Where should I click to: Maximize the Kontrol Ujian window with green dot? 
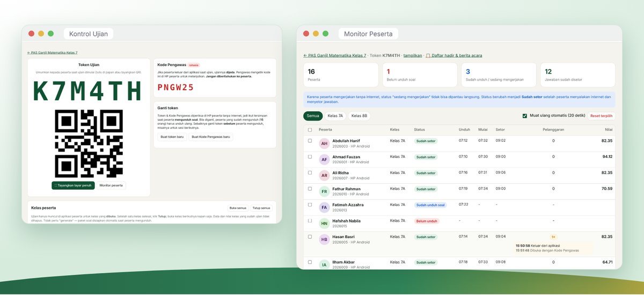pos(50,34)
